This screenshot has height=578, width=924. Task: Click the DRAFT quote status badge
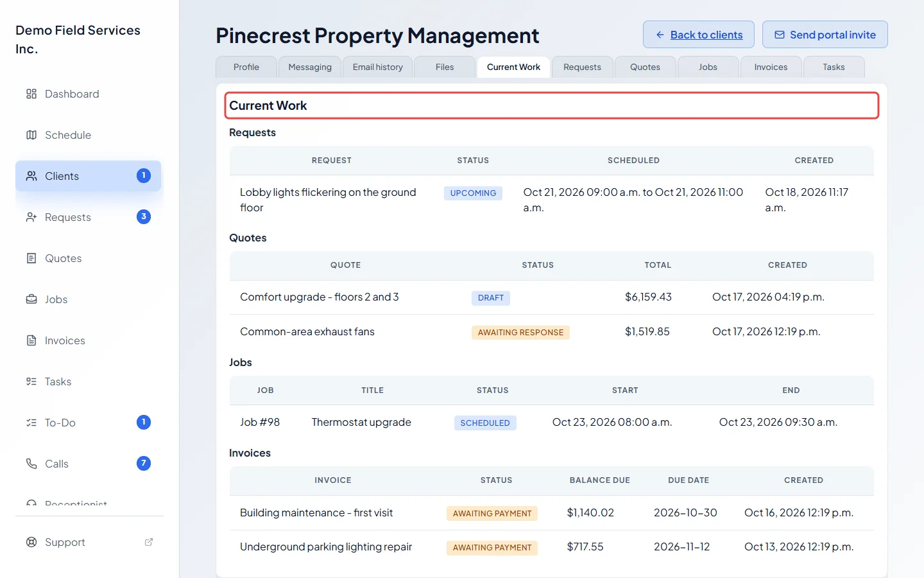(x=491, y=298)
